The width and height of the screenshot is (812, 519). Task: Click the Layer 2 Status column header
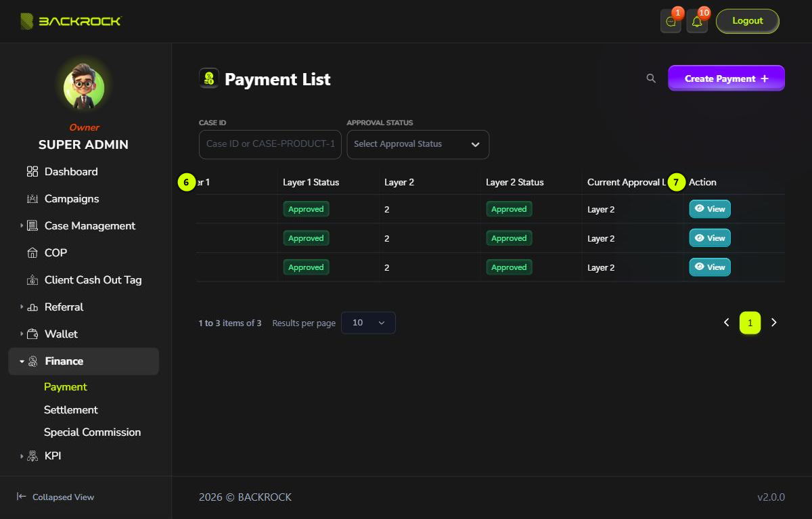pyautogui.click(x=515, y=183)
